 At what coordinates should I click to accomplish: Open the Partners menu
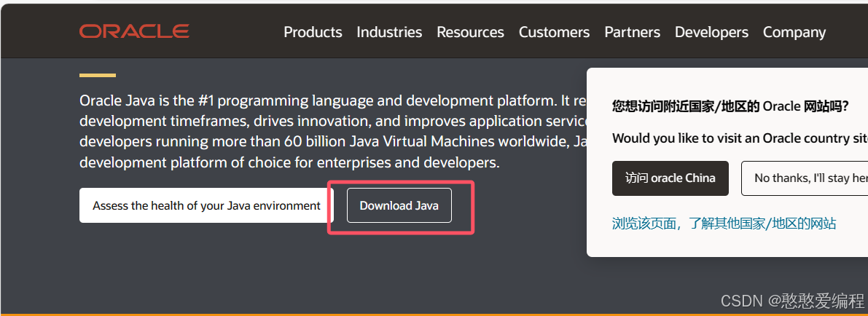pos(632,32)
